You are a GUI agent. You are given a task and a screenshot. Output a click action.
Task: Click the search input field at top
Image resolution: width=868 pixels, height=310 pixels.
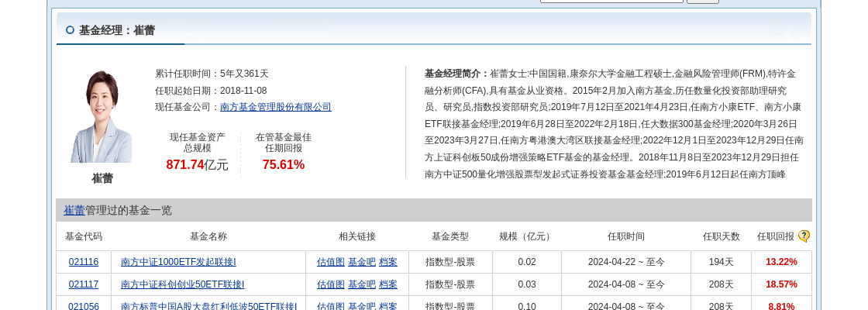tap(611, 1)
